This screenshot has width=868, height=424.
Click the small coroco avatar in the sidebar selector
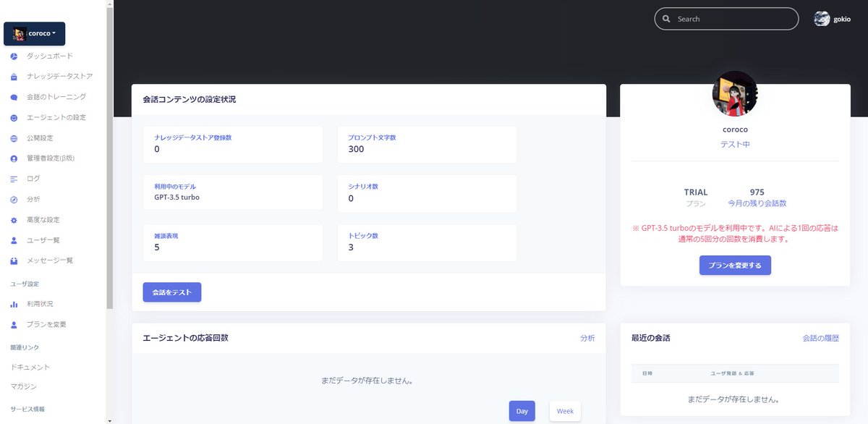[20, 33]
